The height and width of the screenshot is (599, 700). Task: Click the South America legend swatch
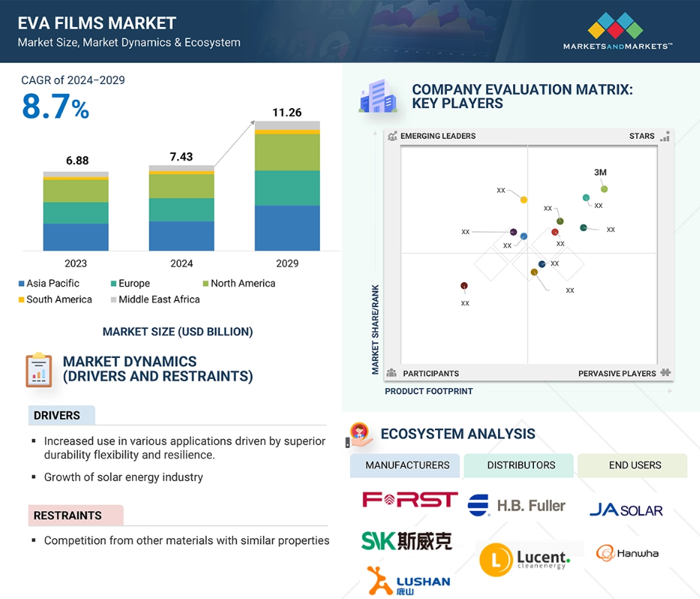tap(22, 299)
